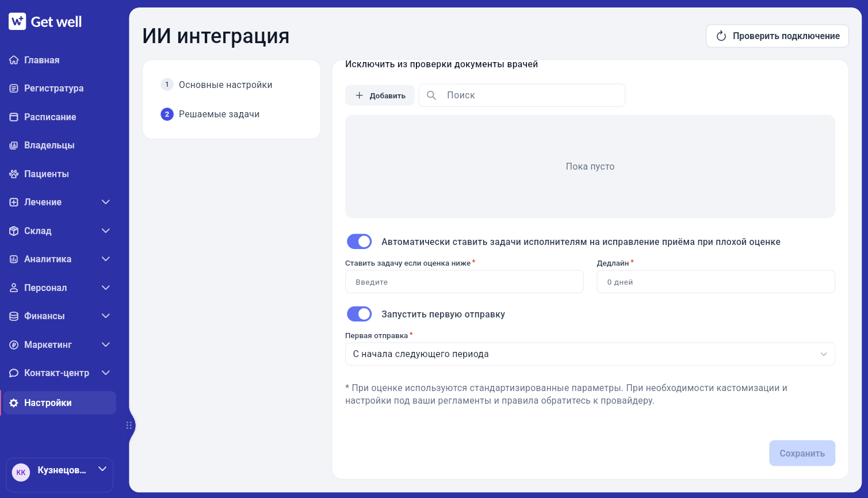Viewport: 868px width, 498px height.
Task: Click the Регистратура list icon
Action: click(14, 89)
